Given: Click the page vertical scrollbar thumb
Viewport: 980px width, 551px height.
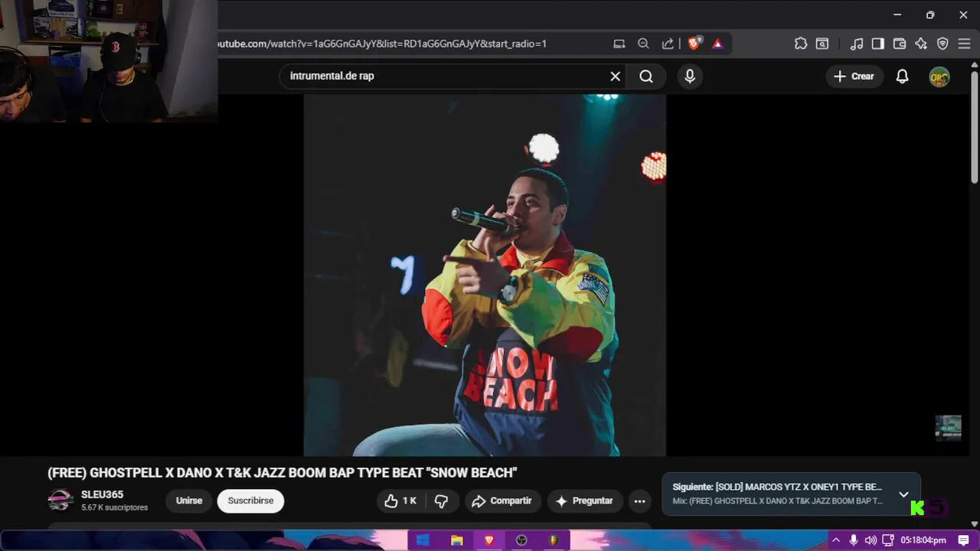Looking at the screenshot, I should coord(974,126).
